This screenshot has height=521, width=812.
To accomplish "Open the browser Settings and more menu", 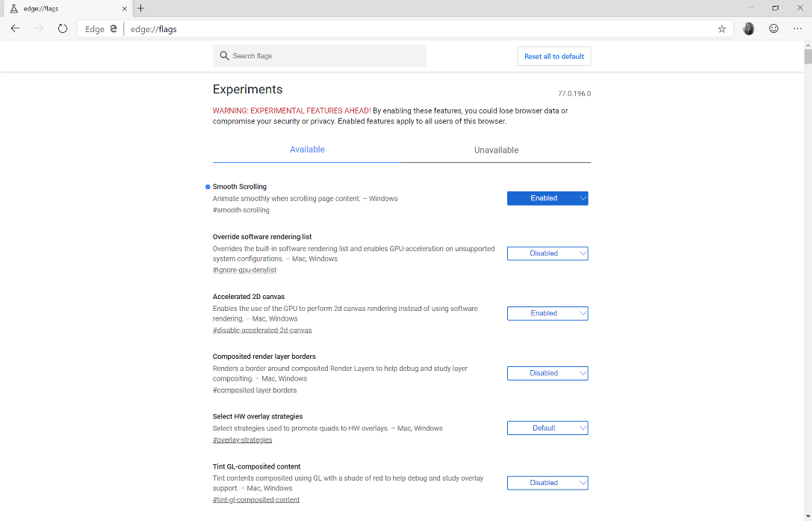I will coord(798,28).
